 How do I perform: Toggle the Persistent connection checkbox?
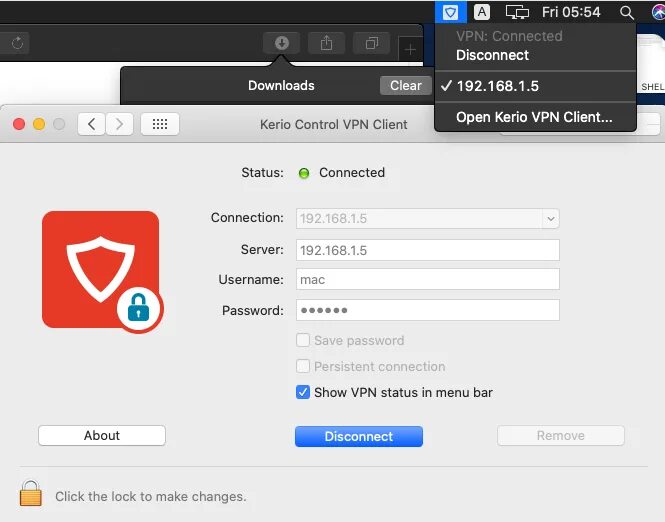point(303,366)
